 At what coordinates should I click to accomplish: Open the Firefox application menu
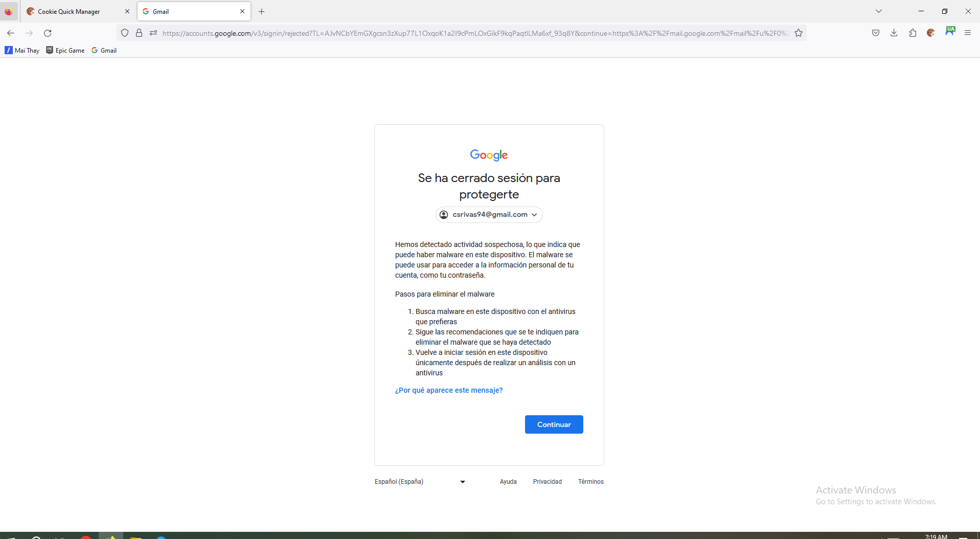(x=968, y=33)
